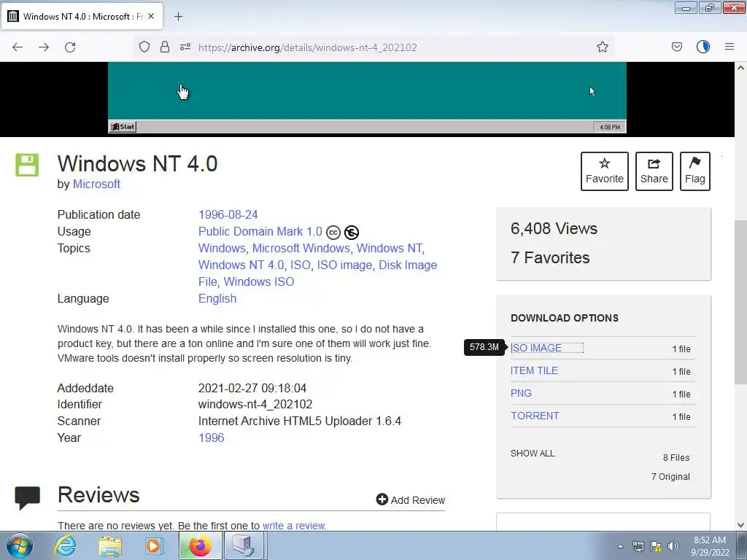Click the Creative Commons CC icon
747x560 pixels.
333,233
